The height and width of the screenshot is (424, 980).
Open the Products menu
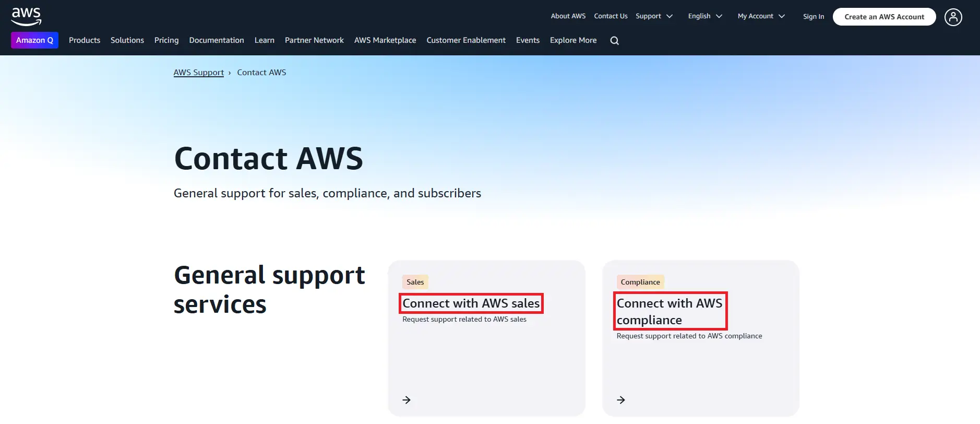click(85, 40)
